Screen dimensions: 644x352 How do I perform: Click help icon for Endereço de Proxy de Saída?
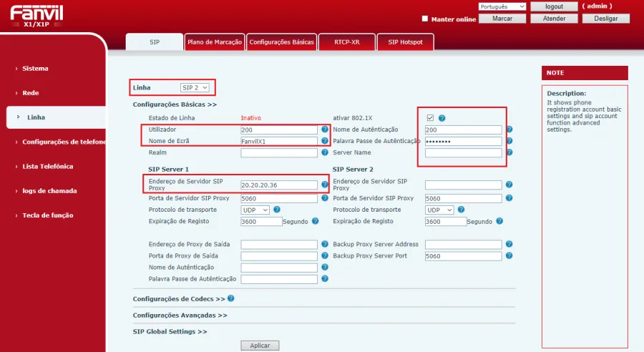[x=324, y=244]
